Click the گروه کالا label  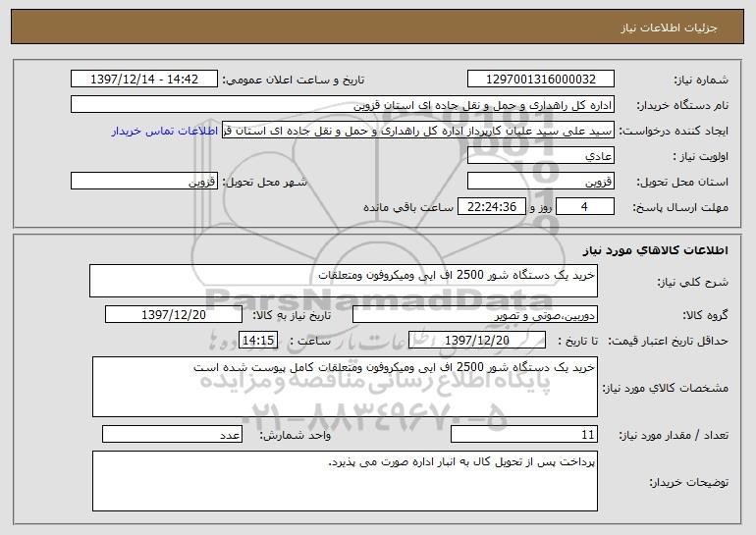705,316
